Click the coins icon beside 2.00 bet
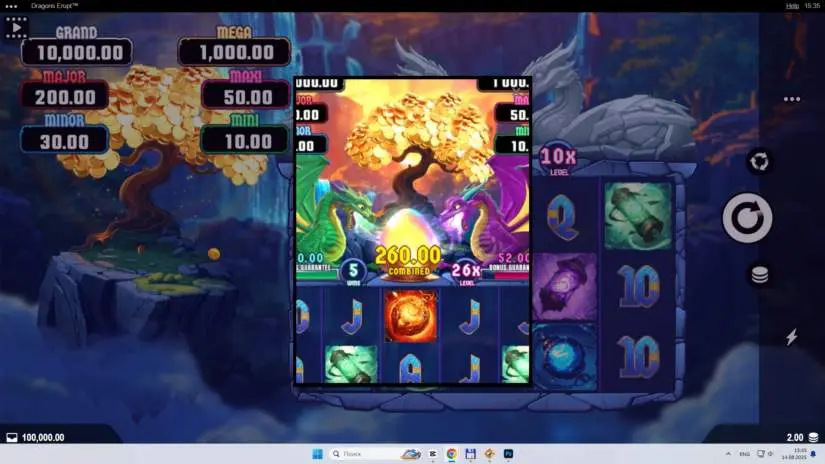 (813, 437)
